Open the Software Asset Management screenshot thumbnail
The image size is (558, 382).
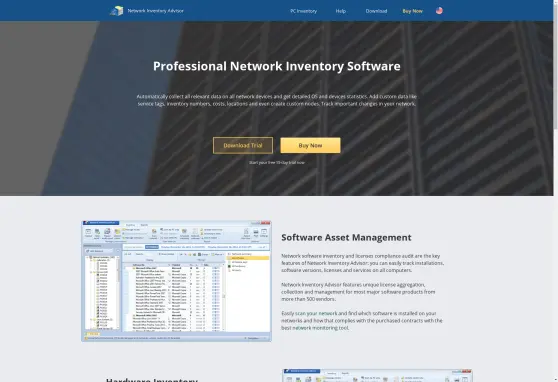[x=177, y=281]
